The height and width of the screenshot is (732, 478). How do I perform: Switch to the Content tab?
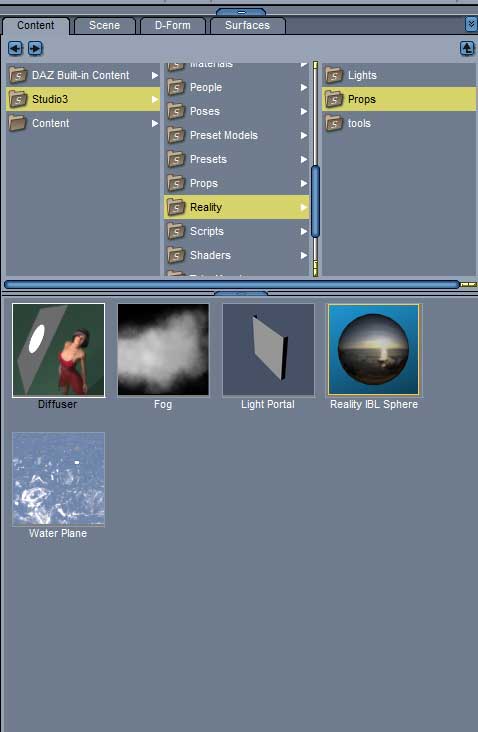[35, 25]
